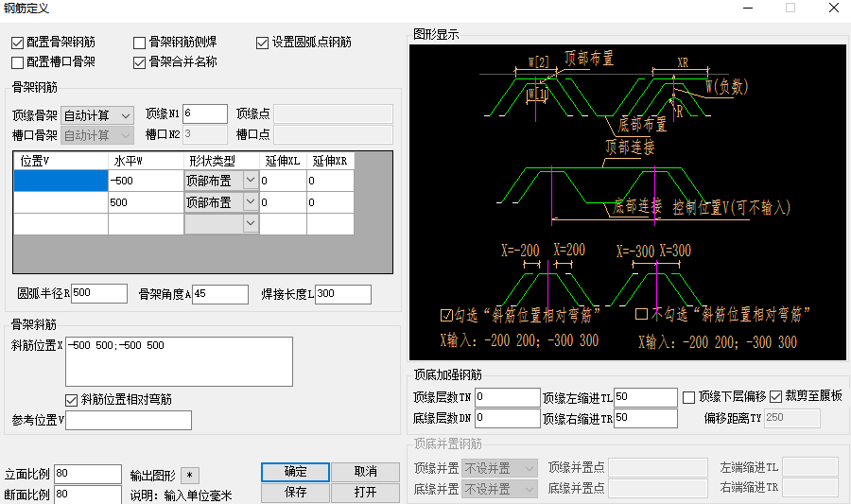
Task: Select the 水平W cell showing 500
Action: (x=146, y=201)
